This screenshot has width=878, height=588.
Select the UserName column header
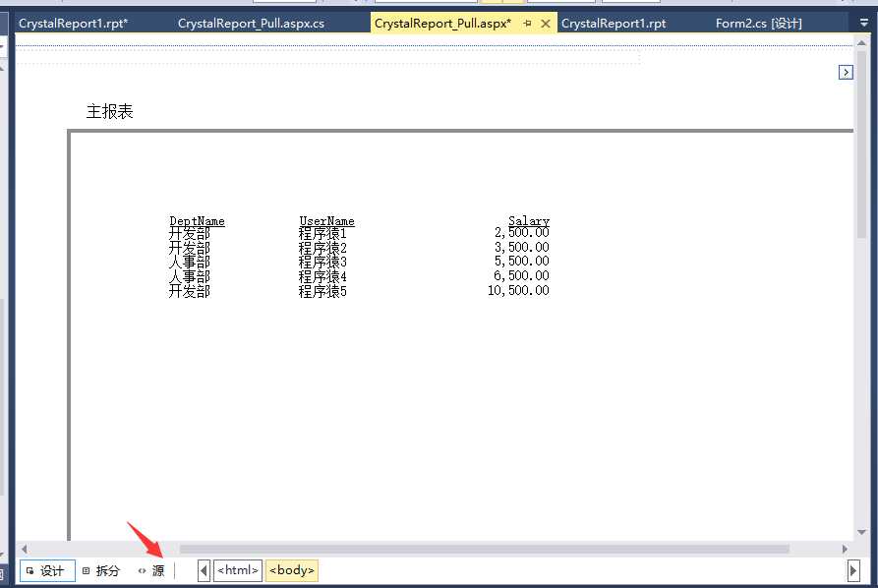pos(326,220)
